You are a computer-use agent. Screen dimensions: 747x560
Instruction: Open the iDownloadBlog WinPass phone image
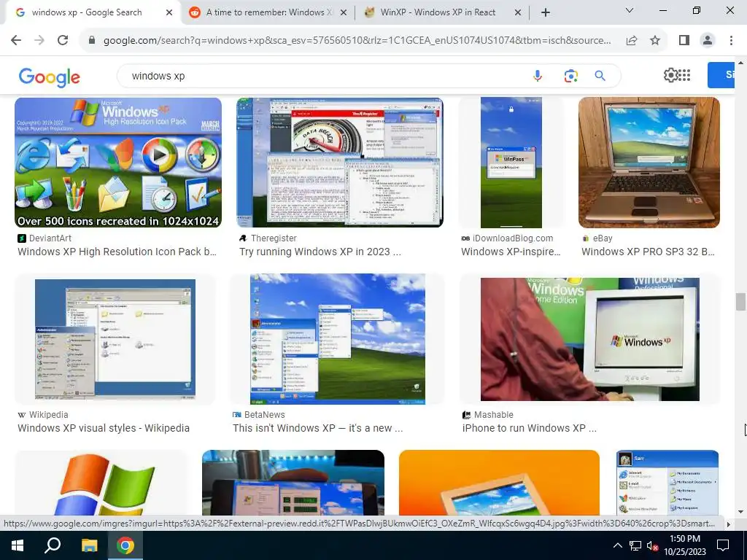[511, 163]
